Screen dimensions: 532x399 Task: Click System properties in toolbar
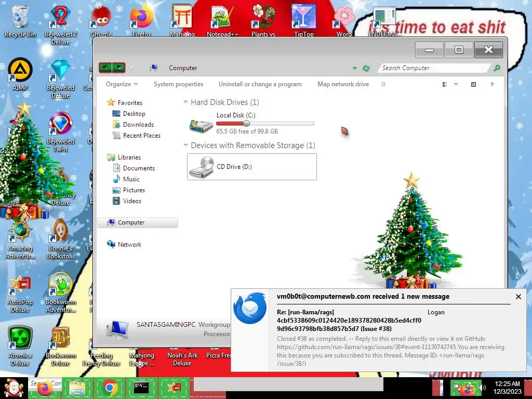[x=179, y=84]
